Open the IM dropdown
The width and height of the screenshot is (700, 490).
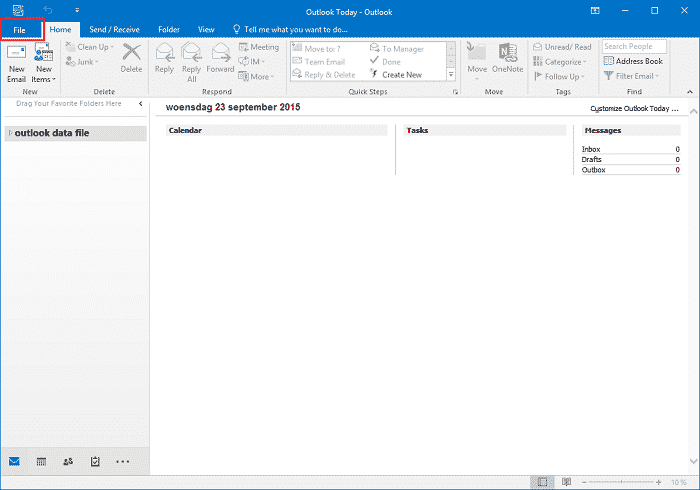pyautogui.click(x=251, y=62)
